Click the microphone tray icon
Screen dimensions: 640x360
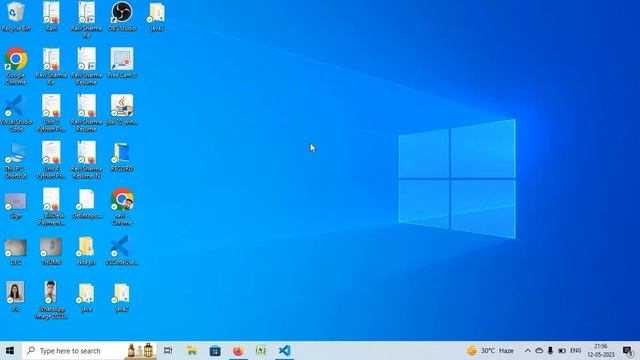click(550, 351)
